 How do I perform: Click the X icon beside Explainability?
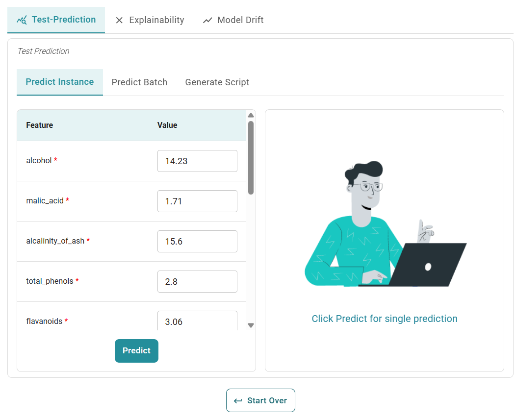pyautogui.click(x=119, y=20)
